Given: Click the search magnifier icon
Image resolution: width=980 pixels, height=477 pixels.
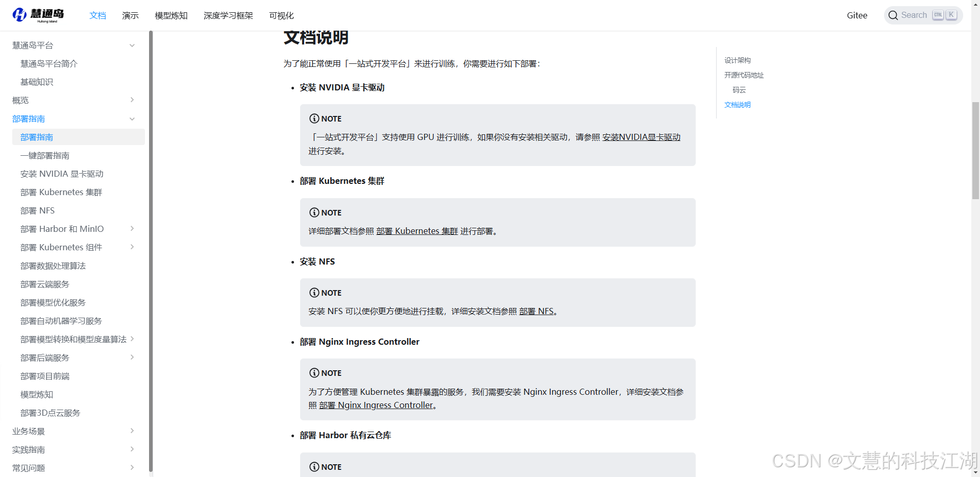Looking at the screenshot, I should (893, 15).
